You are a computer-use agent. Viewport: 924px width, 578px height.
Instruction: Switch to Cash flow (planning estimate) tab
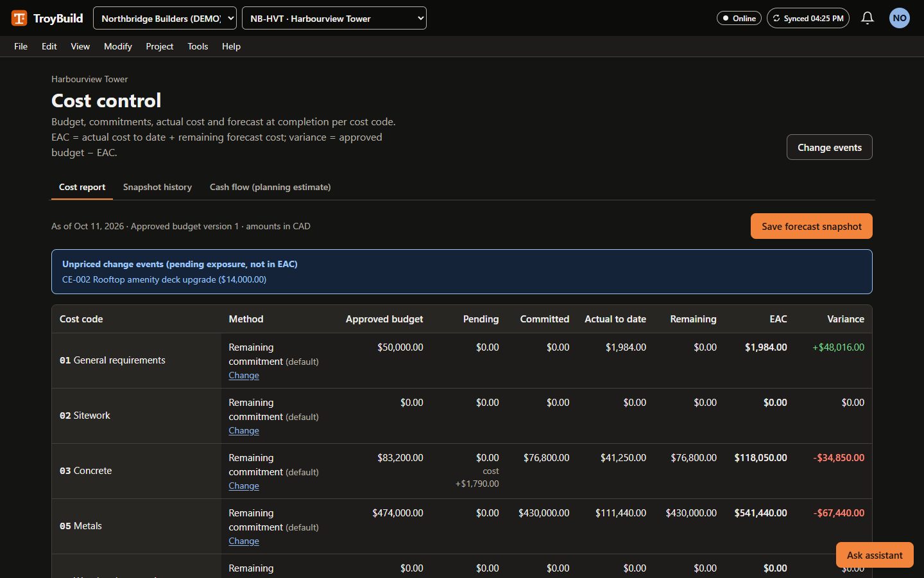(x=270, y=187)
